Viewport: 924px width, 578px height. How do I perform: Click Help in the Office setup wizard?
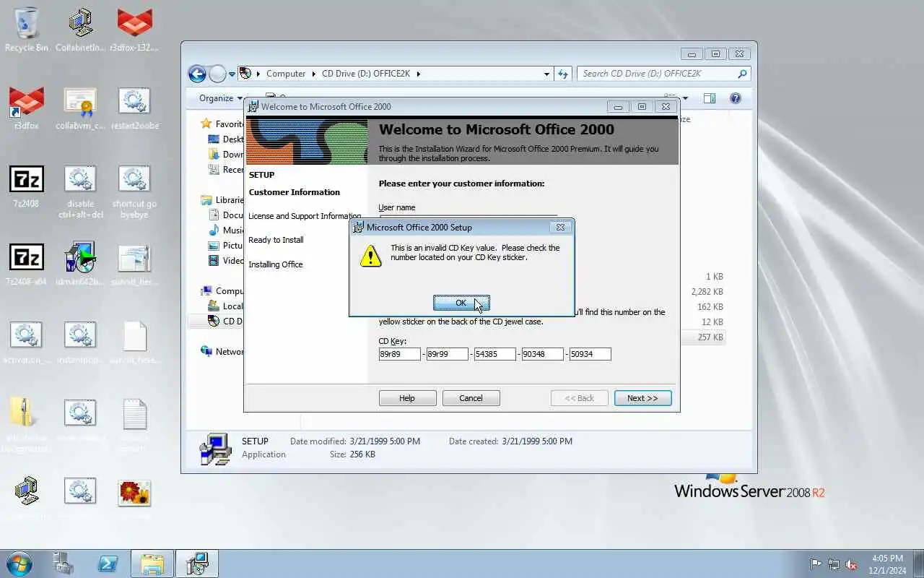pos(407,398)
